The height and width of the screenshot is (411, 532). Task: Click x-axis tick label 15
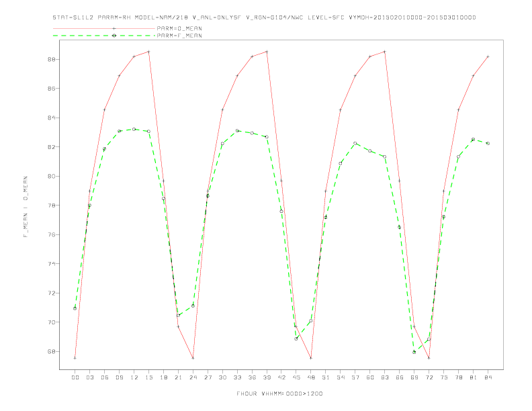click(148, 377)
